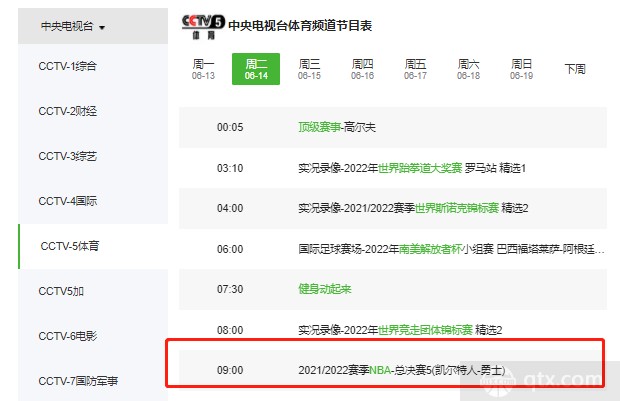
Task: Select CCTV-2财经 channel
Action: (68, 111)
